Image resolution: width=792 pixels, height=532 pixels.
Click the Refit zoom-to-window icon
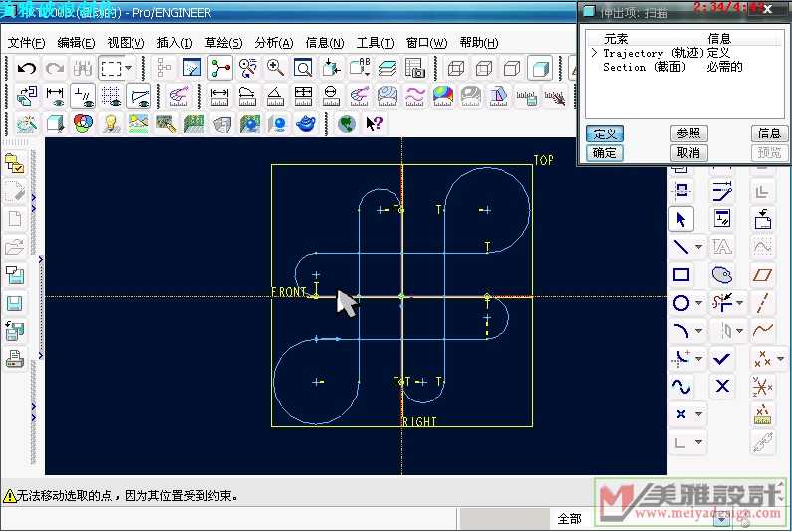click(x=303, y=68)
